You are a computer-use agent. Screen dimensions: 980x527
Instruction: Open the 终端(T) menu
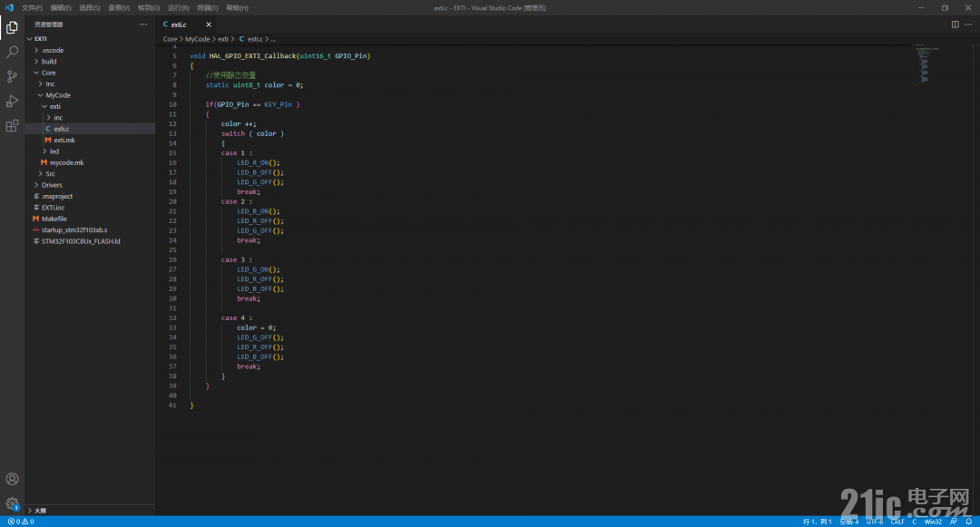pyautogui.click(x=208, y=7)
